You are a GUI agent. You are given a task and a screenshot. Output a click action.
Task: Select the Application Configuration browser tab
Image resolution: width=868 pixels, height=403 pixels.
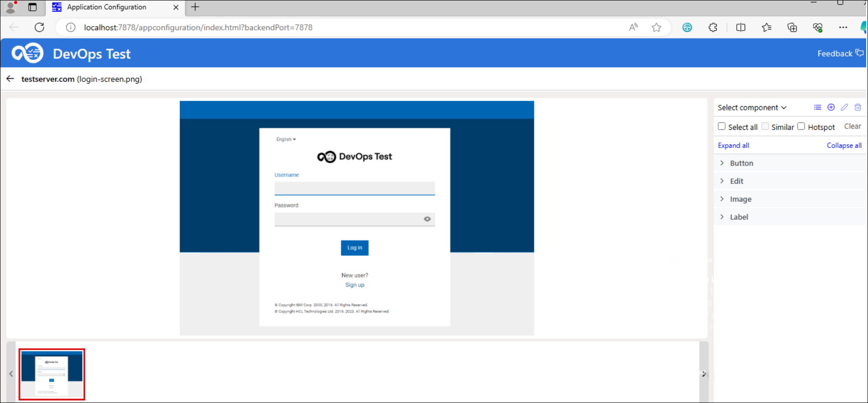[115, 7]
